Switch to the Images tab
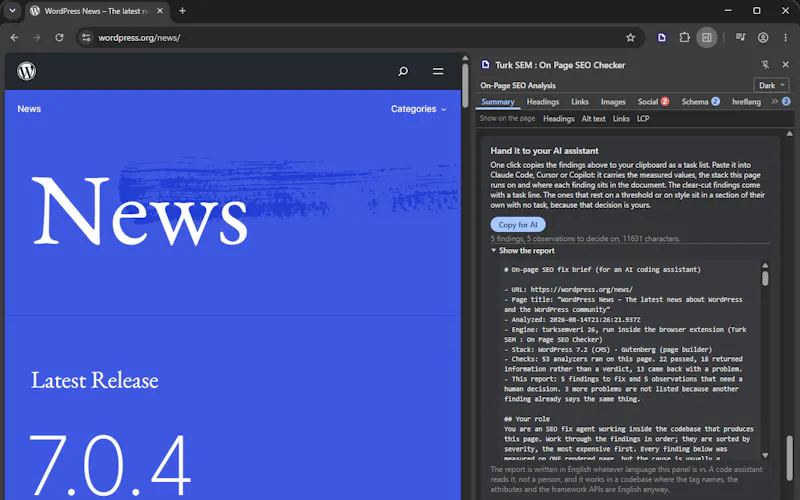The width and height of the screenshot is (800, 500). tap(613, 102)
